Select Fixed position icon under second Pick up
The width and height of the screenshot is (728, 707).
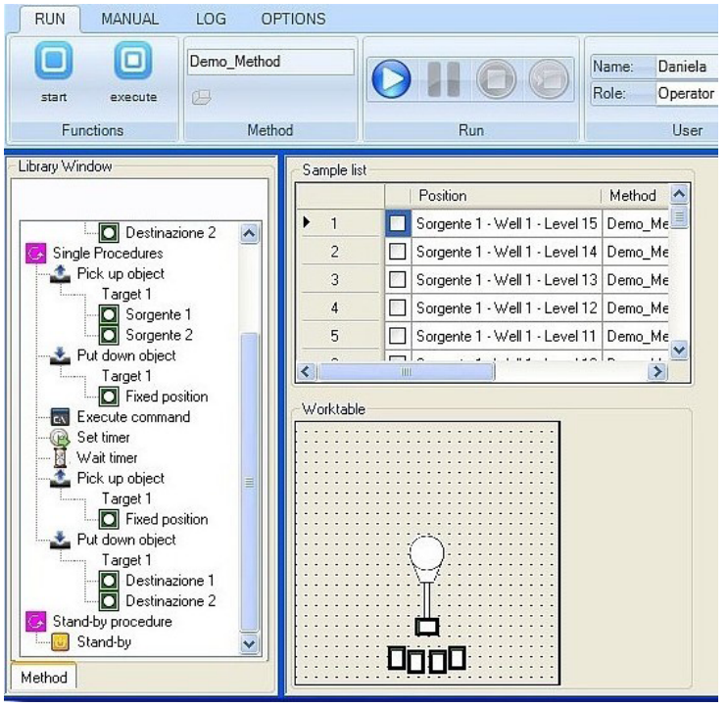tap(109, 519)
